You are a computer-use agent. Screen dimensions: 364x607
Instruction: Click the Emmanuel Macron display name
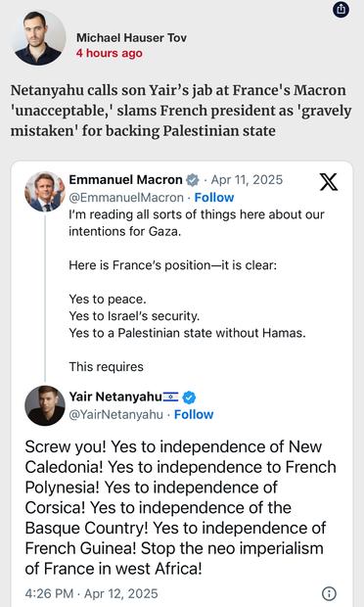125,179
